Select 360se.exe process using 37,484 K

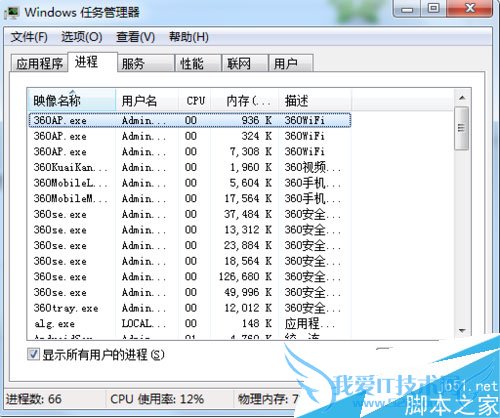point(190,214)
